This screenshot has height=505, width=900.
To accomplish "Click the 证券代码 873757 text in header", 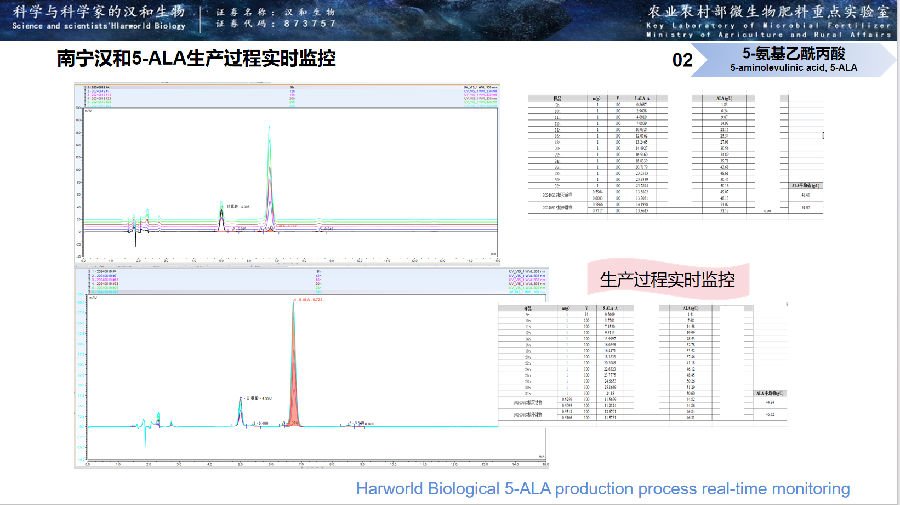I will 277,22.
